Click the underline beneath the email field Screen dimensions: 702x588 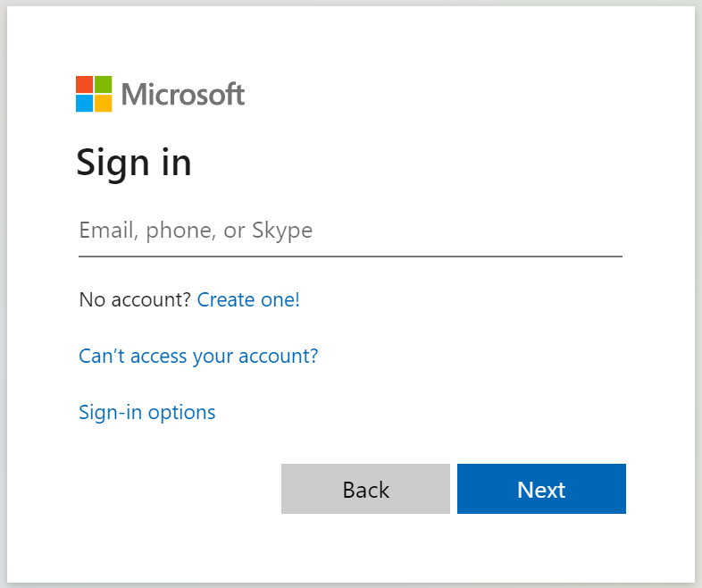pyautogui.click(x=350, y=256)
